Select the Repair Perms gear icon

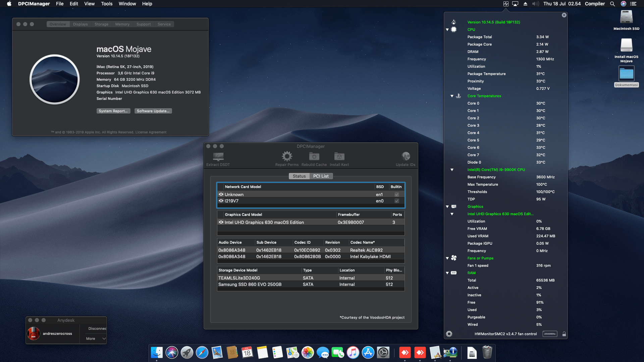[x=286, y=157]
